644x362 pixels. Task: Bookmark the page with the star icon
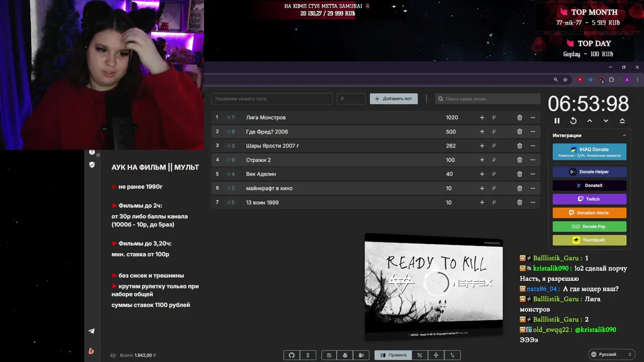click(x=565, y=79)
